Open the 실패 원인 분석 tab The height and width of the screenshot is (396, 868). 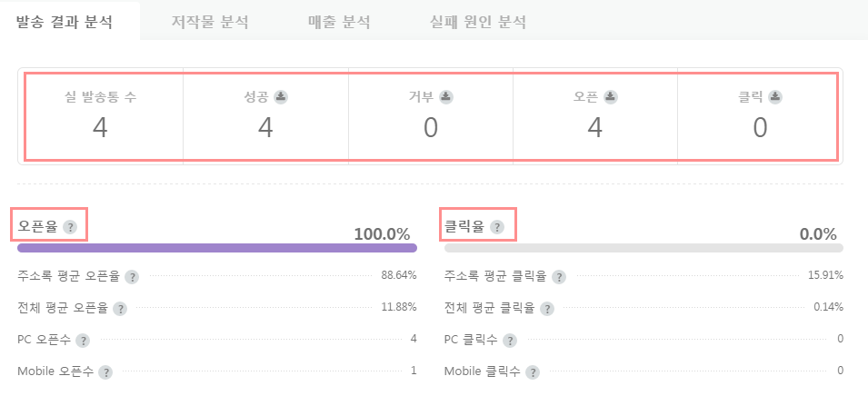pos(478,22)
